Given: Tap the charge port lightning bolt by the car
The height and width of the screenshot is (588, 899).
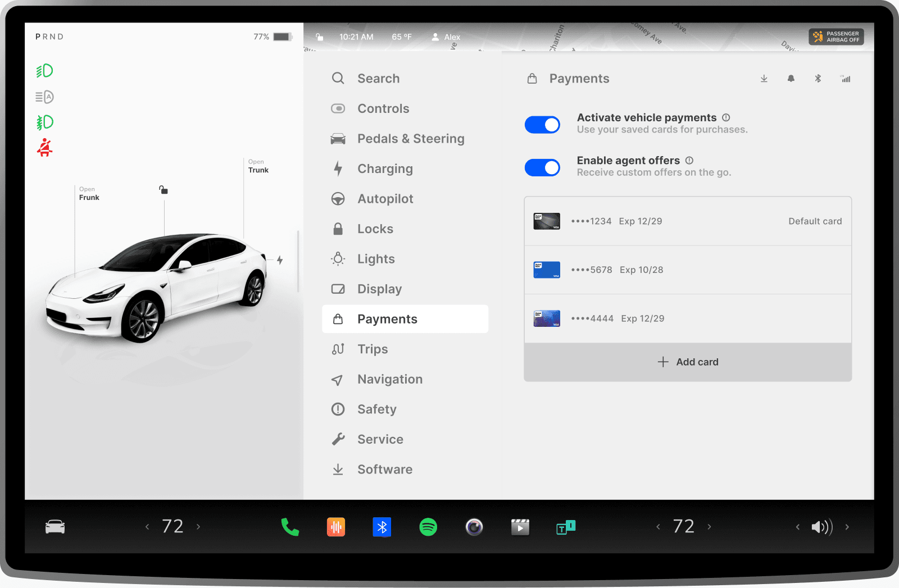Looking at the screenshot, I should [x=280, y=260].
